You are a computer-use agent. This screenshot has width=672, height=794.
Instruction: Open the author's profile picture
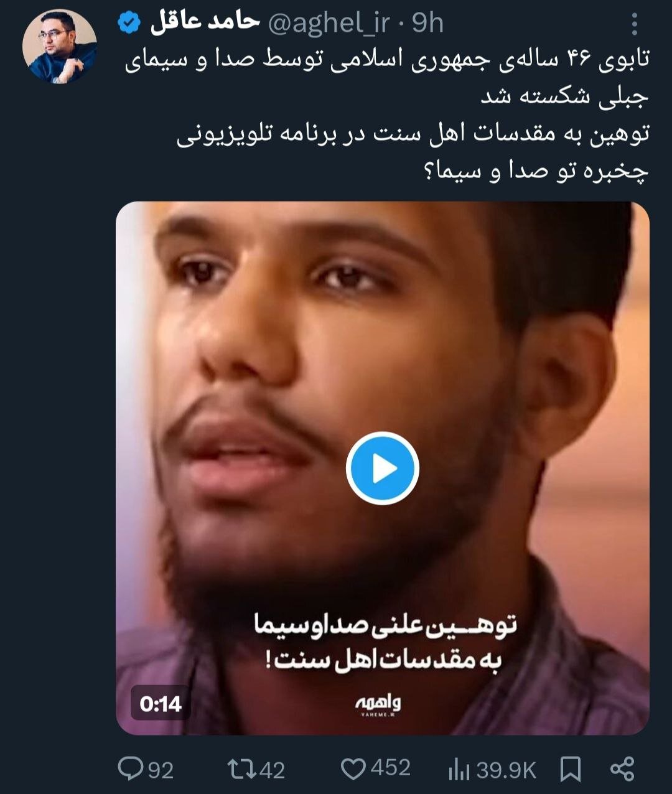click(60, 47)
